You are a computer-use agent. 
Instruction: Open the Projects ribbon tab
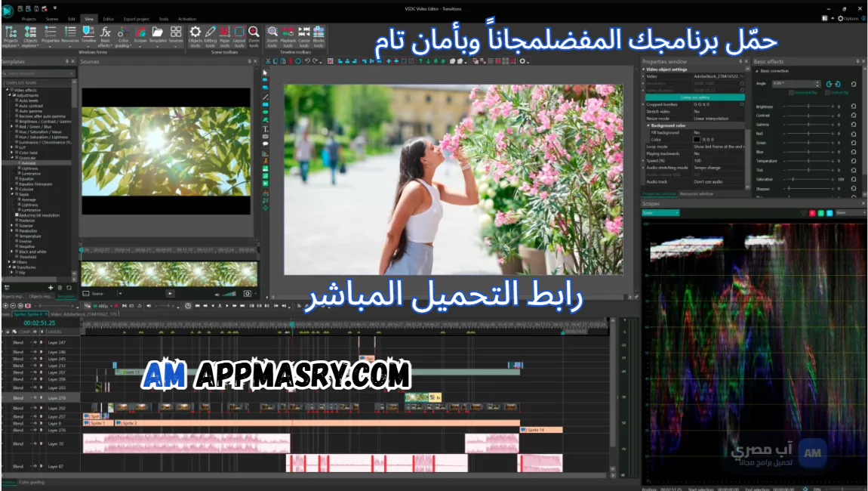[x=29, y=19]
